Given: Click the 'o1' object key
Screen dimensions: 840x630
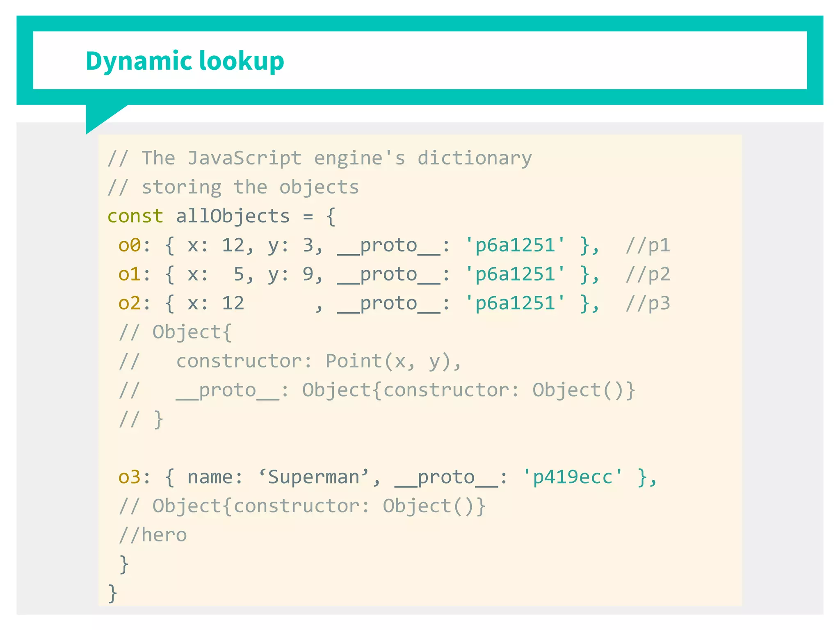Looking at the screenshot, I should (x=129, y=274).
